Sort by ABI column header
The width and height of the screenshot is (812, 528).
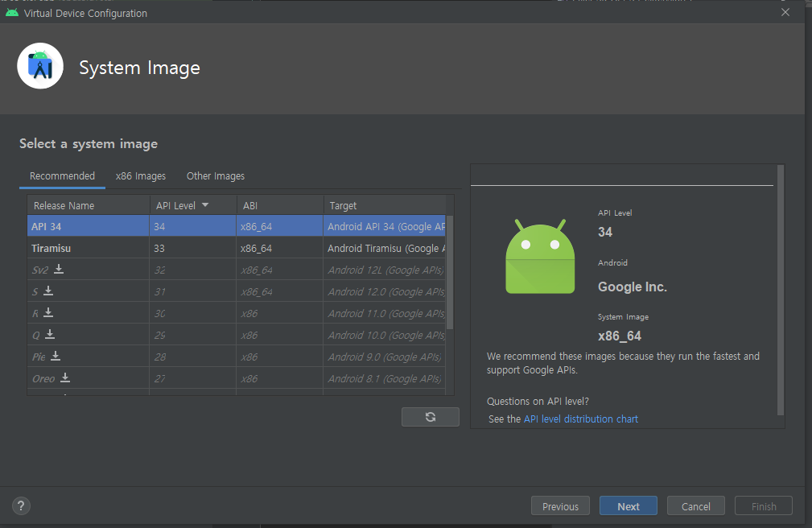pyautogui.click(x=280, y=205)
